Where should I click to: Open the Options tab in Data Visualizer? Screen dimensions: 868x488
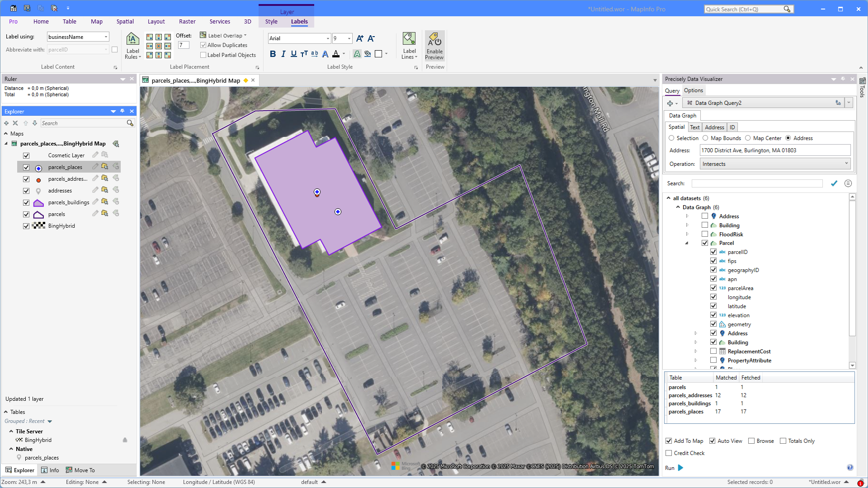pyautogui.click(x=693, y=90)
